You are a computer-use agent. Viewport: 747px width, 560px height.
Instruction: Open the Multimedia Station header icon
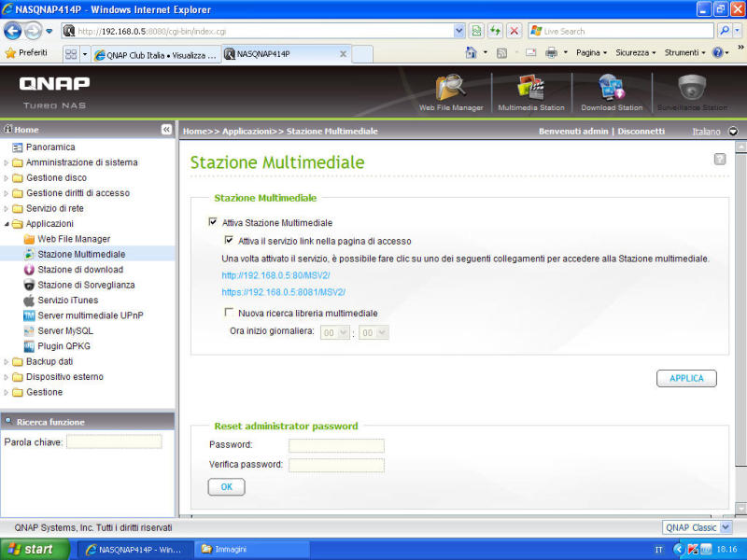(531, 90)
